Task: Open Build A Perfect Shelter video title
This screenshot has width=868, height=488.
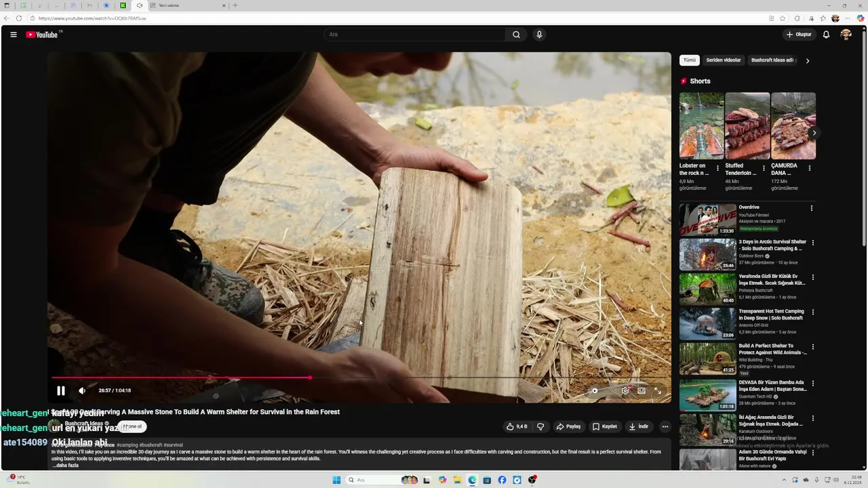Action: click(x=772, y=349)
